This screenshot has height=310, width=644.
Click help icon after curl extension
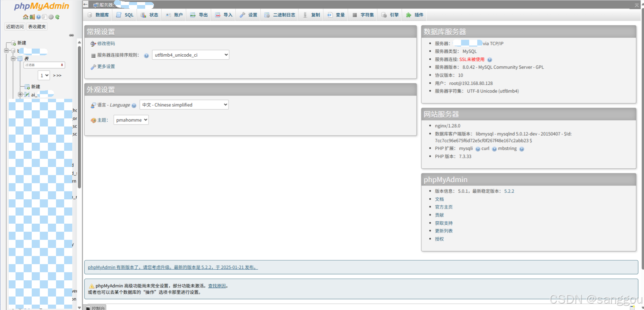494,149
